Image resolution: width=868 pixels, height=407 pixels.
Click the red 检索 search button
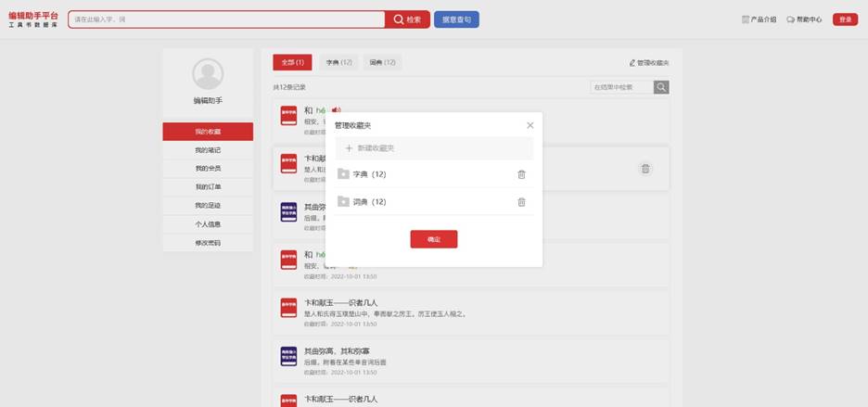(x=407, y=19)
